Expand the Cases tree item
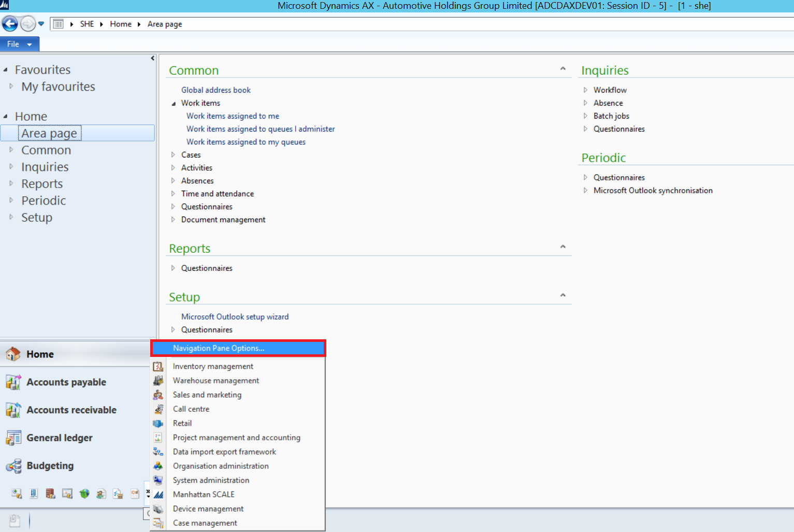The width and height of the screenshot is (794, 532). click(174, 154)
